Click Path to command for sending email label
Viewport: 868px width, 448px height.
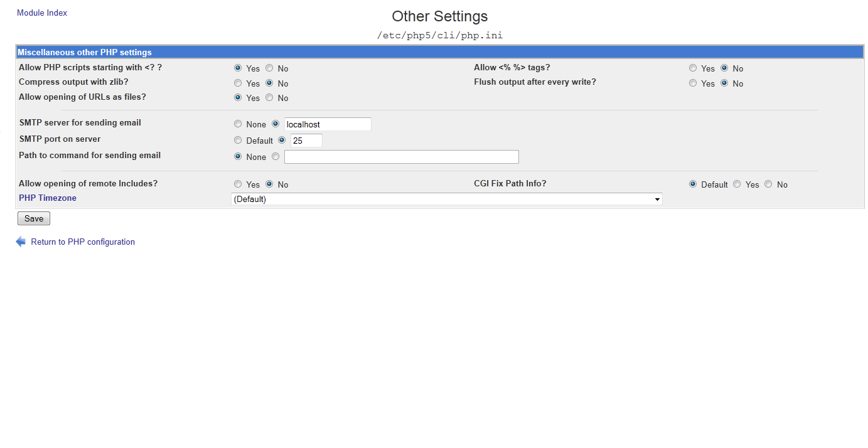[x=90, y=155]
